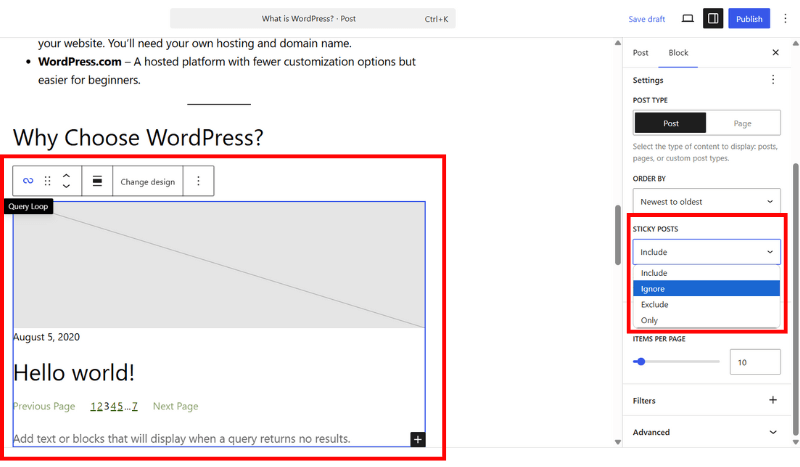This screenshot has width=800, height=467.
Task: Click the items per page slider handle
Action: click(641, 362)
